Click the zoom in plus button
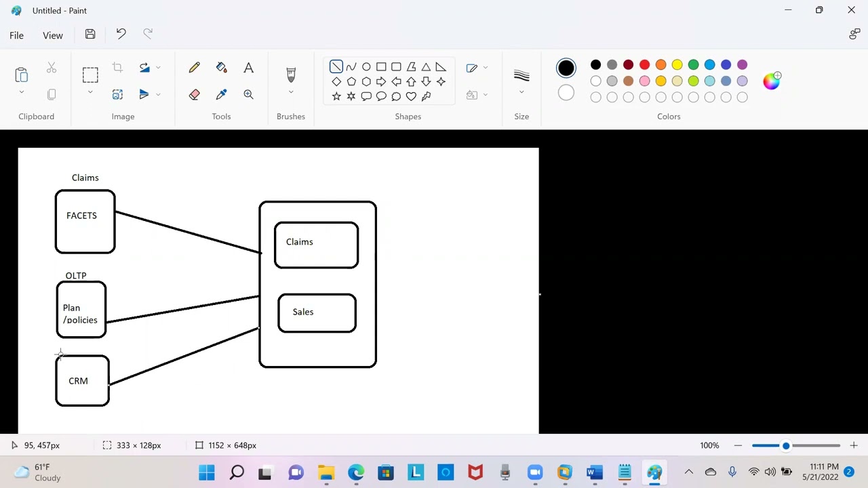 click(854, 445)
